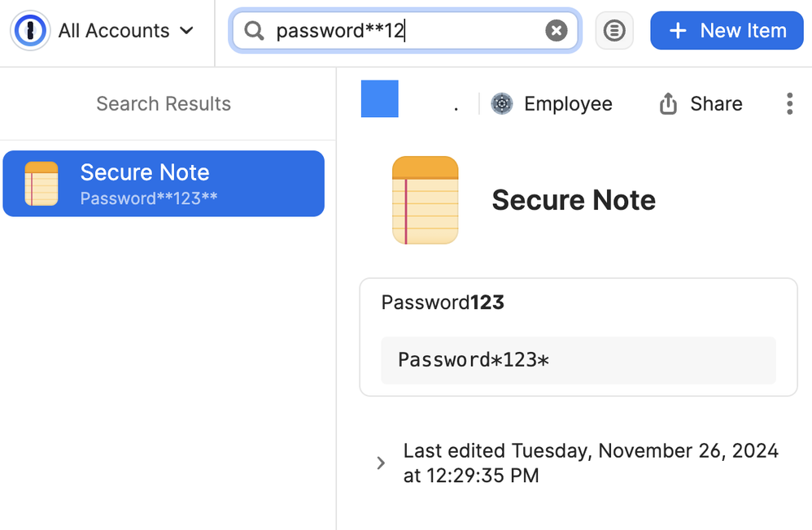Click the 1Password logo icon

pyautogui.click(x=30, y=31)
